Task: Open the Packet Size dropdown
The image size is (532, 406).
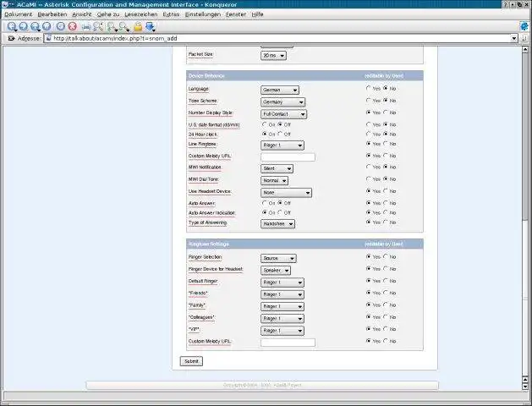Action: (x=273, y=55)
